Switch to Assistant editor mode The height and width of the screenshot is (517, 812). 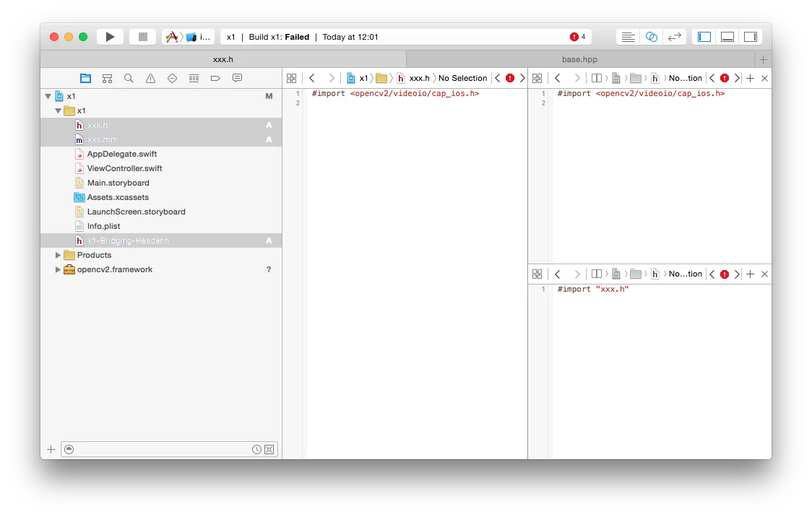[652, 37]
